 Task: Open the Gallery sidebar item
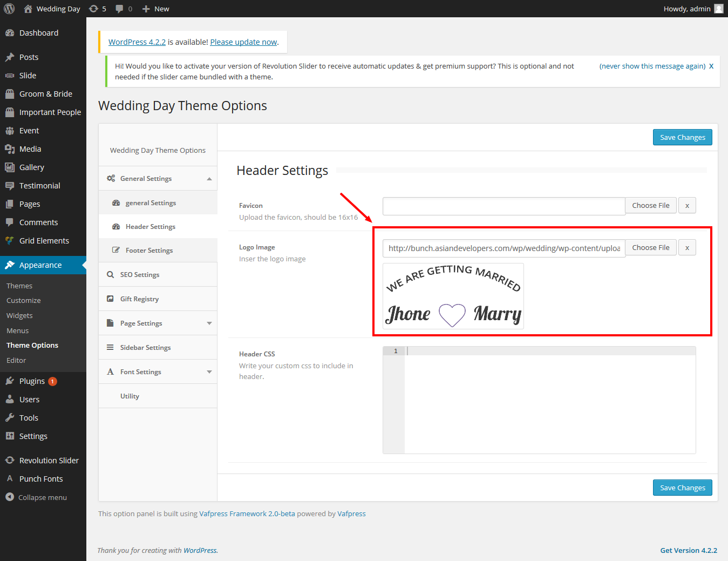[31, 167]
